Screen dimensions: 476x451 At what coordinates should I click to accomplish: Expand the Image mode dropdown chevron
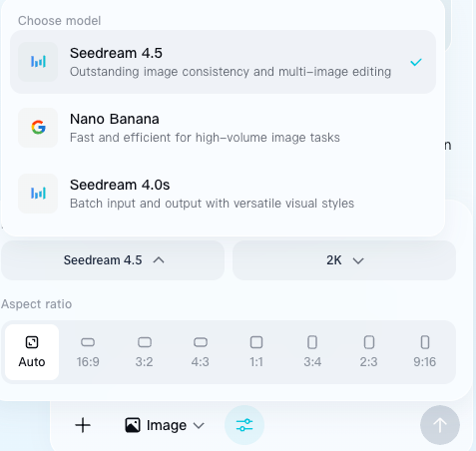point(199,425)
